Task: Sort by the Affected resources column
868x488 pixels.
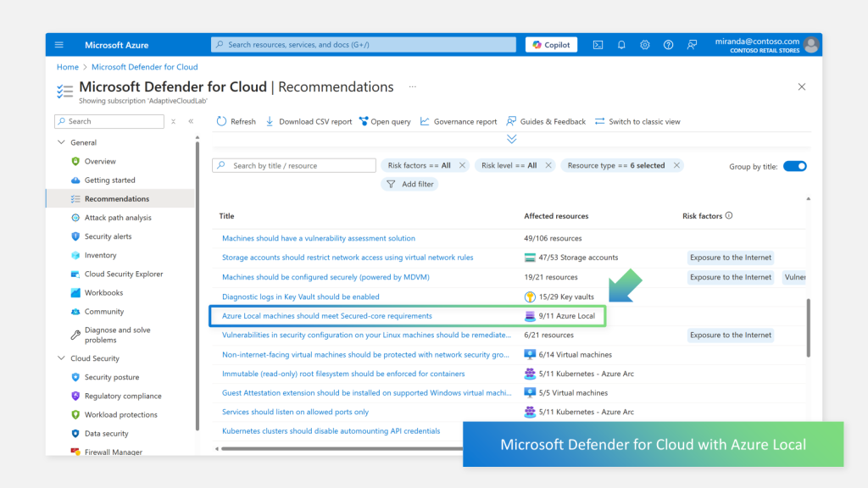Action: pos(556,216)
